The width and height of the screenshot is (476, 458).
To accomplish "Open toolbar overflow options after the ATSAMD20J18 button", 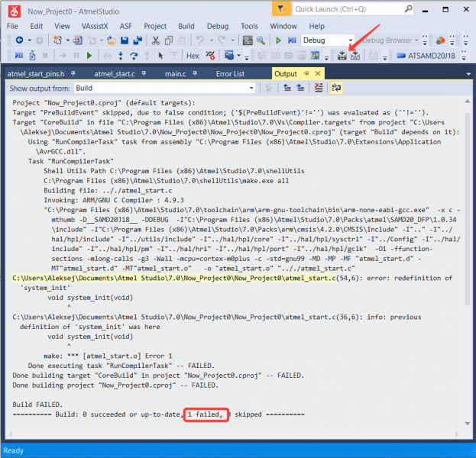I will tap(464, 56).
